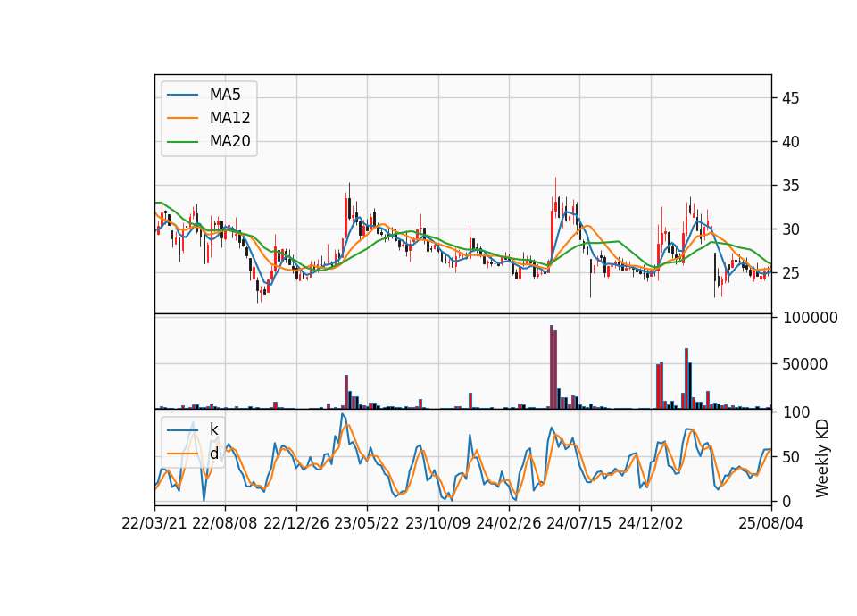
Task: Click the price axis value 45
Action: tap(790, 98)
